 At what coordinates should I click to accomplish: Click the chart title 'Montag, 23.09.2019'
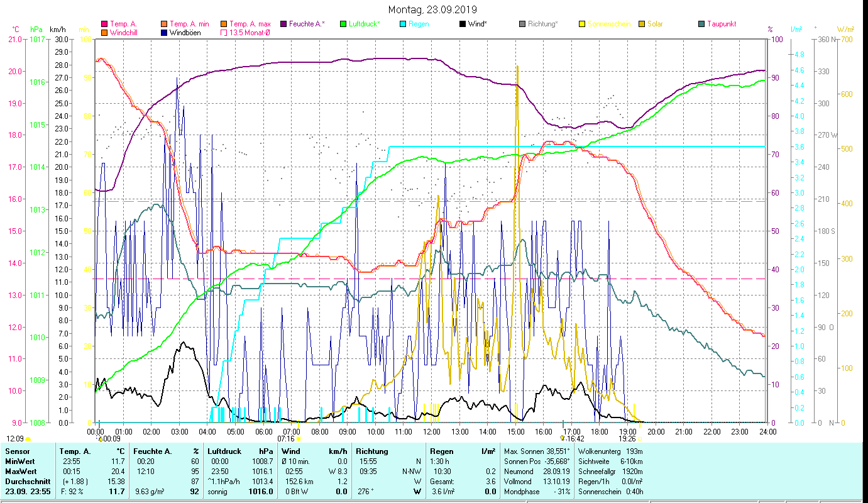click(x=432, y=9)
